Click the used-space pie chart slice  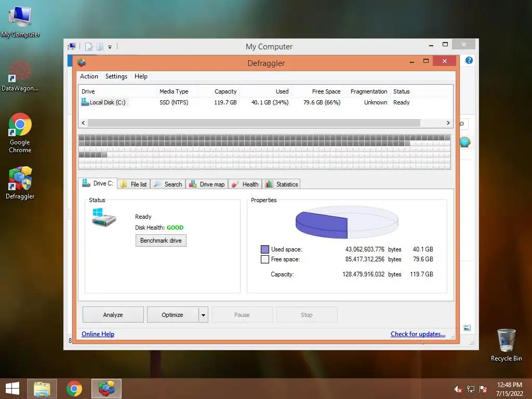321,224
